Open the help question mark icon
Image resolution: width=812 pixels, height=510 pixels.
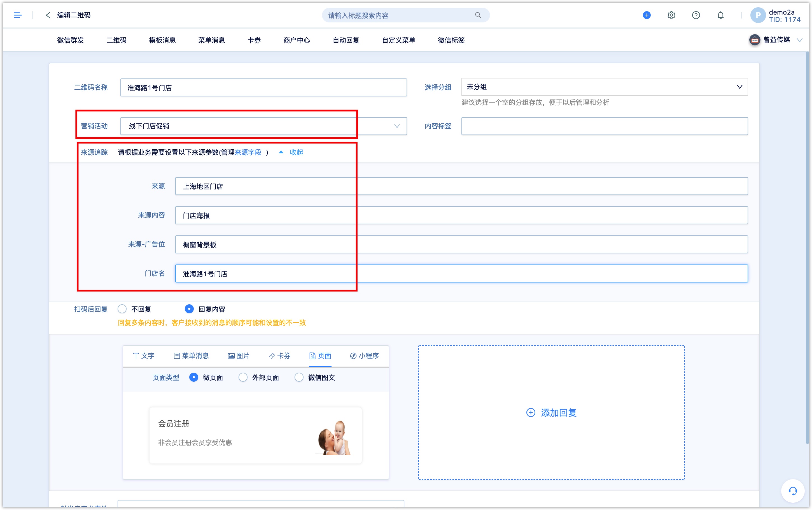coord(696,15)
